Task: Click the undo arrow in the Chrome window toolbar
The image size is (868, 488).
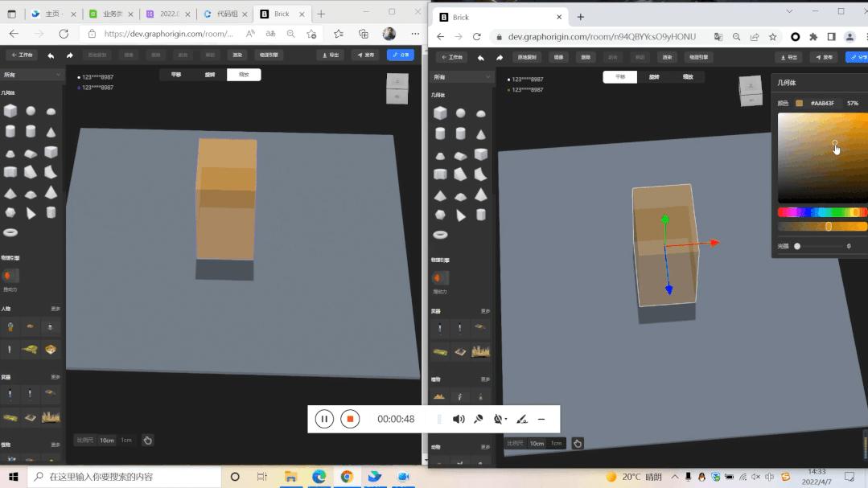Action: coord(480,58)
